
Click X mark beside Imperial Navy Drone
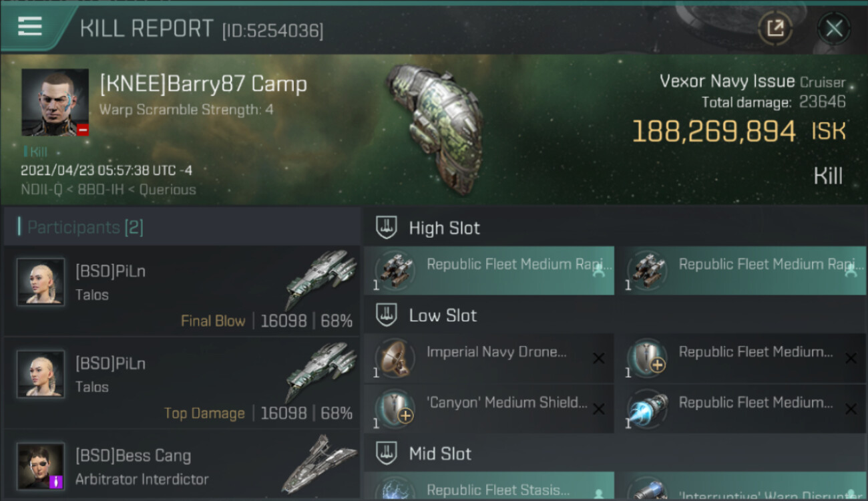pyautogui.click(x=598, y=359)
